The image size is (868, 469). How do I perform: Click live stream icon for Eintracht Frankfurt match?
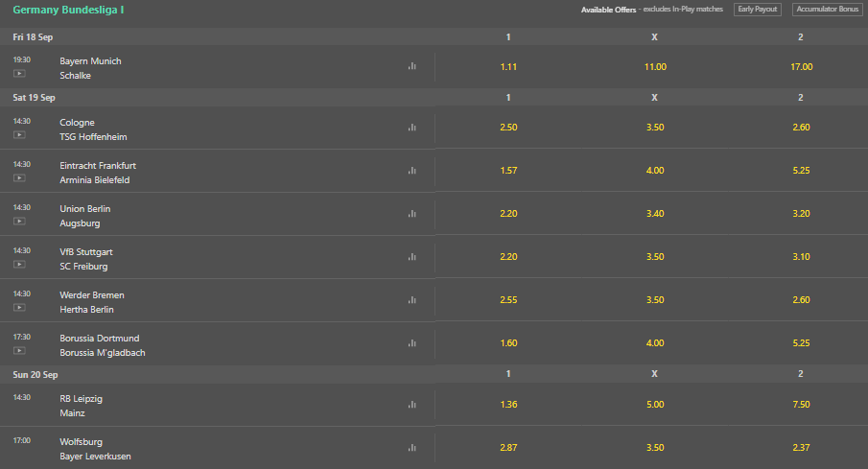click(19, 178)
